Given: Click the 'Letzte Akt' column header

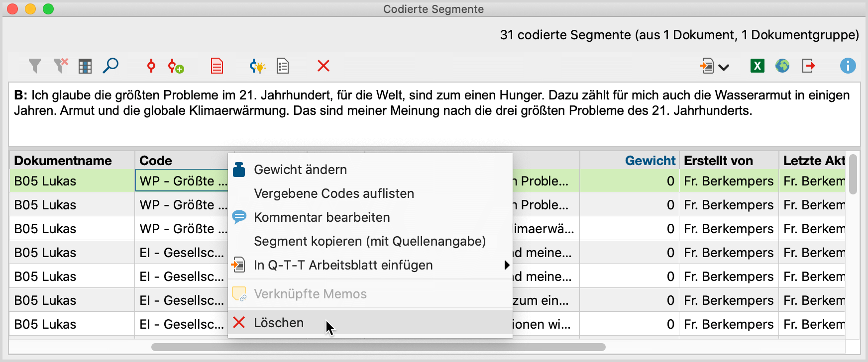Looking at the screenshot, I should coord(812,161).
